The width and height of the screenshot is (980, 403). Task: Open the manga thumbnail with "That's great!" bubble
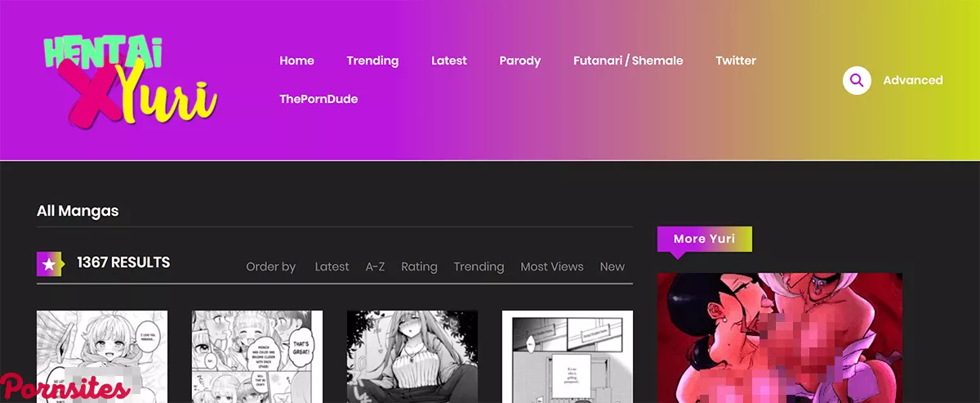tap(256, 356)
